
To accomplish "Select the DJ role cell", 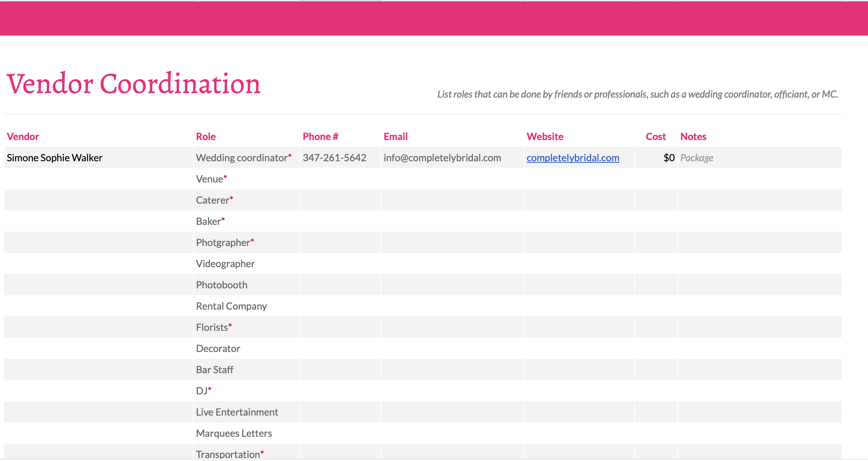I will pos(204,391).
